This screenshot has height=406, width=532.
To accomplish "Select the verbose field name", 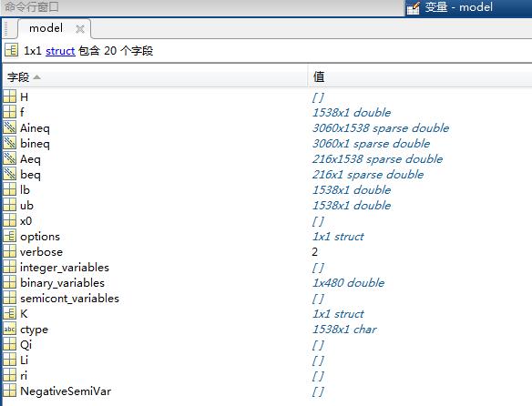I will pyautogui.click(x=41, y=251).
